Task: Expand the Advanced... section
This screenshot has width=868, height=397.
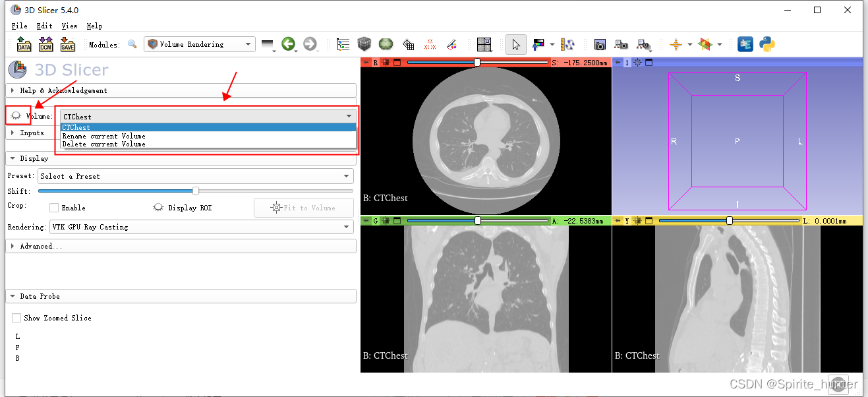Action: 181,246
